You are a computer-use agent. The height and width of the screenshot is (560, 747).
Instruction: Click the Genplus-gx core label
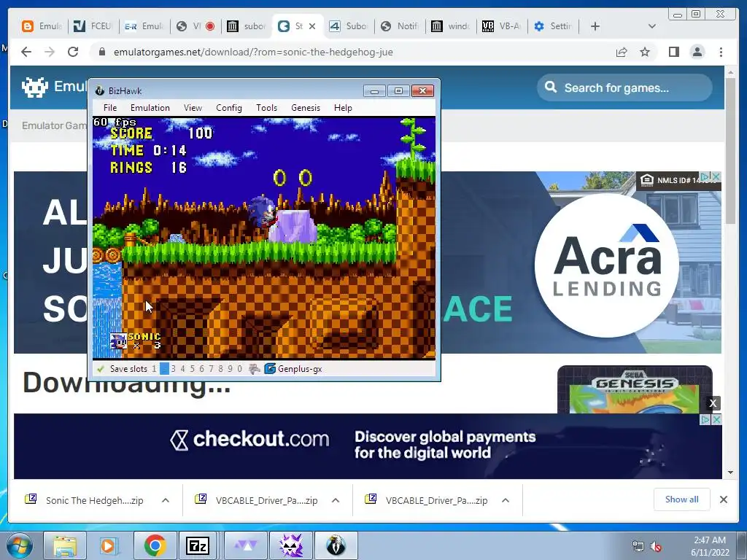pos(300,368)
